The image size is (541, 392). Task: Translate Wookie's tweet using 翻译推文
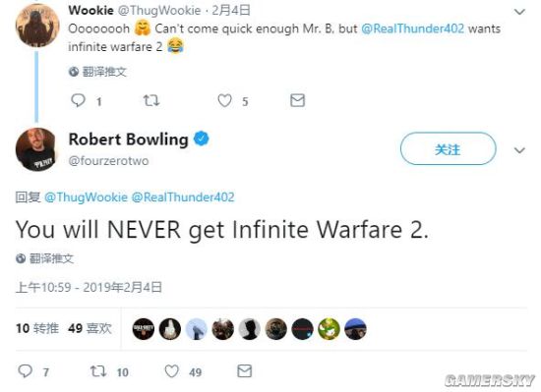[97, 72]
